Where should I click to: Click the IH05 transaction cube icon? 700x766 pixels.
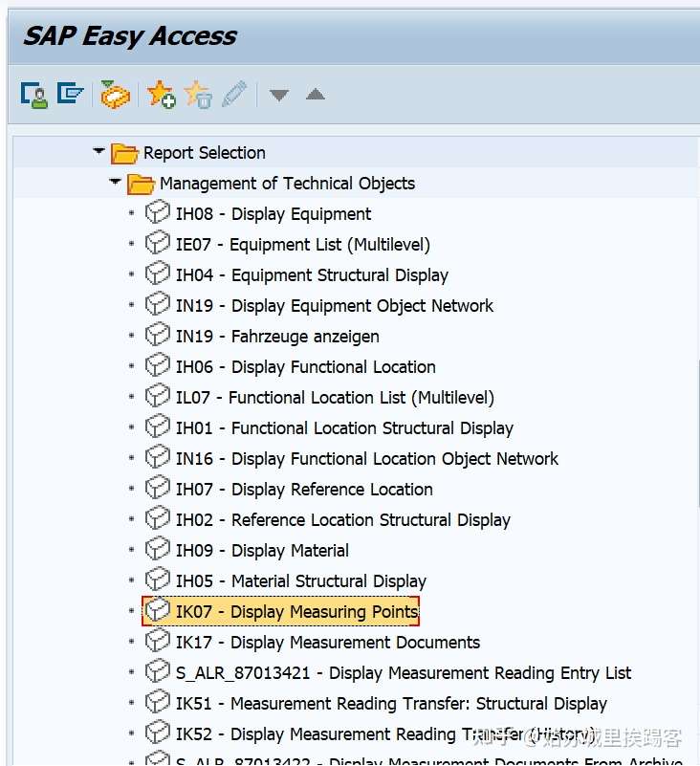click(157, 580)
